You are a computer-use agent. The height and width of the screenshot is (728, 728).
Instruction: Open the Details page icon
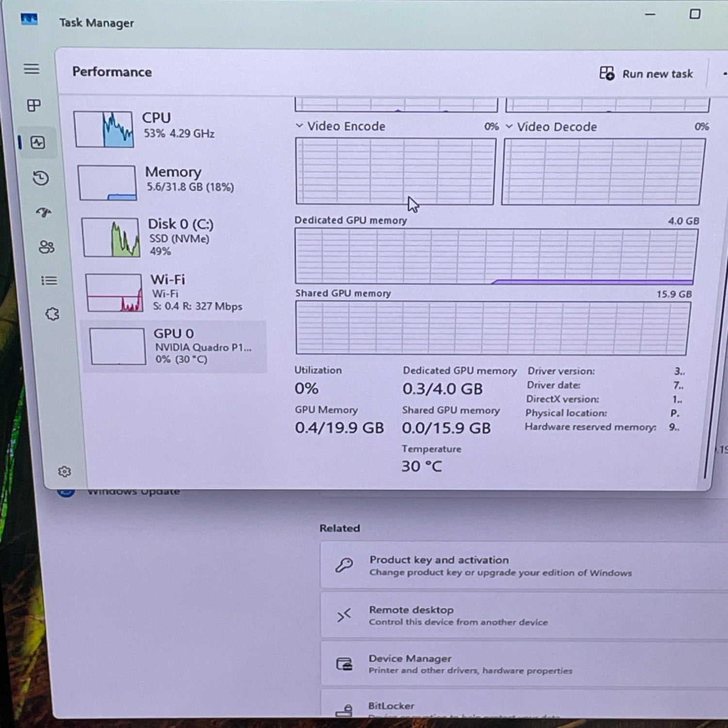coord(49,281)
